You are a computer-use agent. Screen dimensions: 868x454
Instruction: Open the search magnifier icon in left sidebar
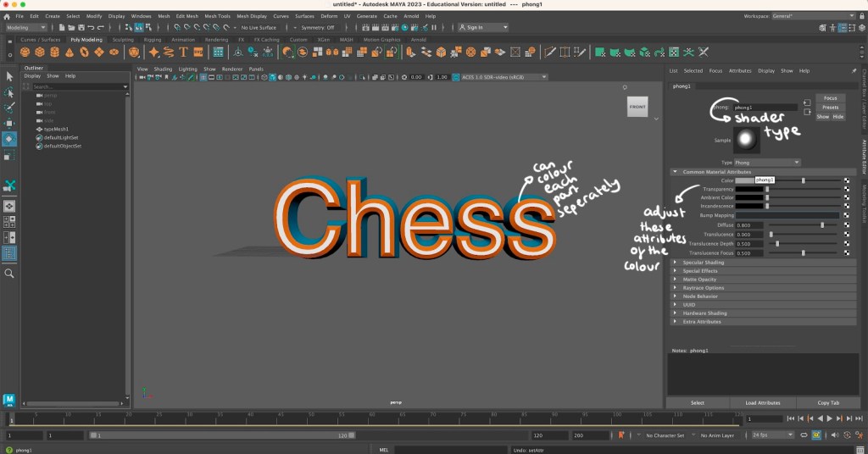[9, 274]
